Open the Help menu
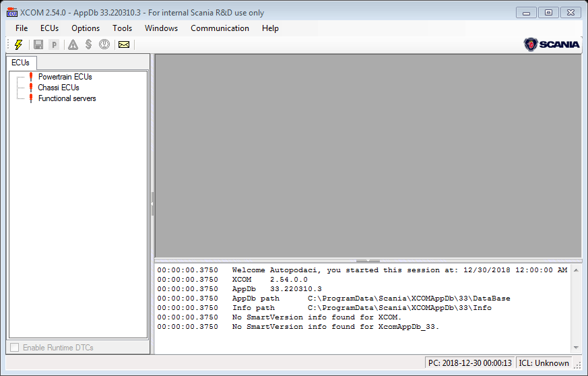Viewport: 588px width, 376px height. pyautogui.click(x=270, y=28)
